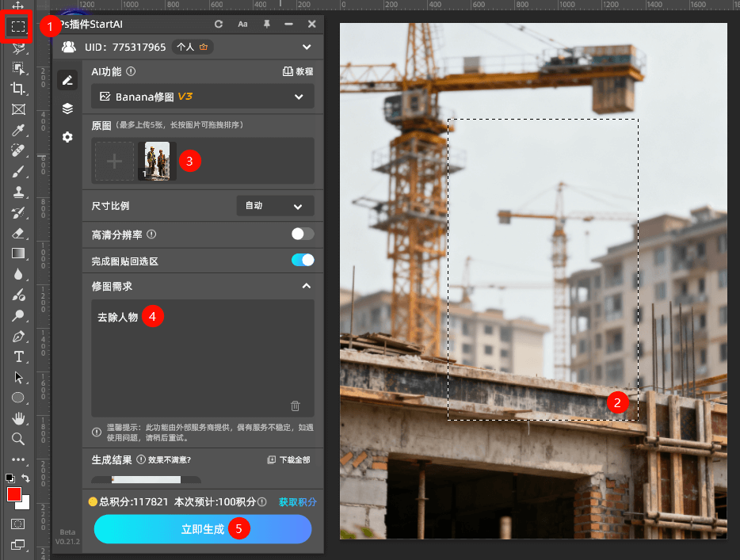Expand the UID account dropdown chevron
The width and height of the screenshot is (740, 560).
coord(308,46)
